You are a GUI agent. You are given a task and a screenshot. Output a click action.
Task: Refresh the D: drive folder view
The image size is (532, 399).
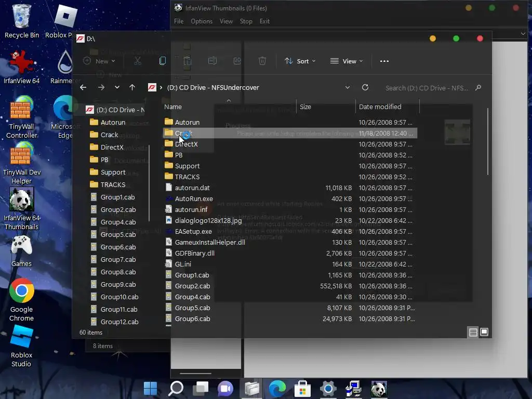(365, 87)
